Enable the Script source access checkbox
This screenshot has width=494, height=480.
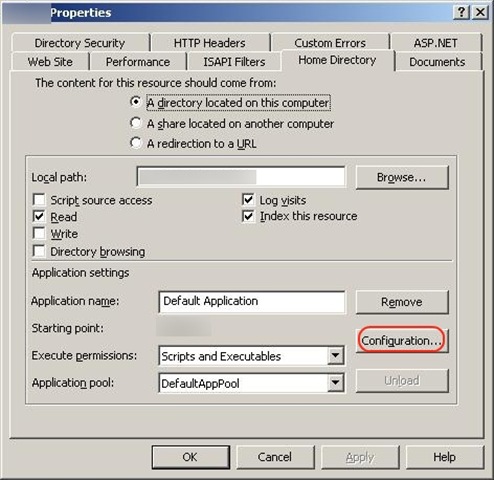pyautogui.click(x=39, y=200)
